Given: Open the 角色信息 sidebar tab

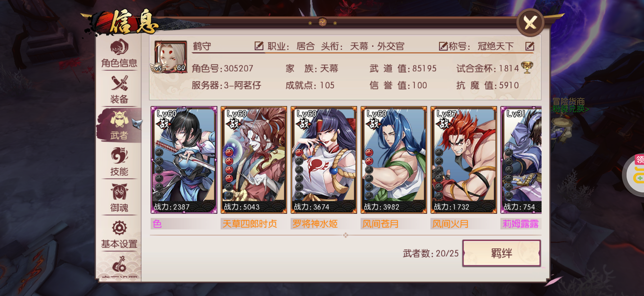Looking at the screenshot, I should [x=119, y=54].
